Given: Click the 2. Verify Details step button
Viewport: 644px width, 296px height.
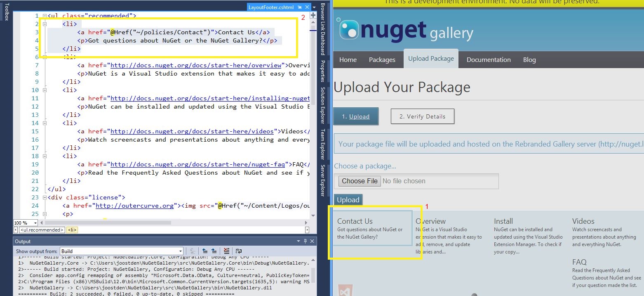Looking at the screenshot, I should 423,116.
